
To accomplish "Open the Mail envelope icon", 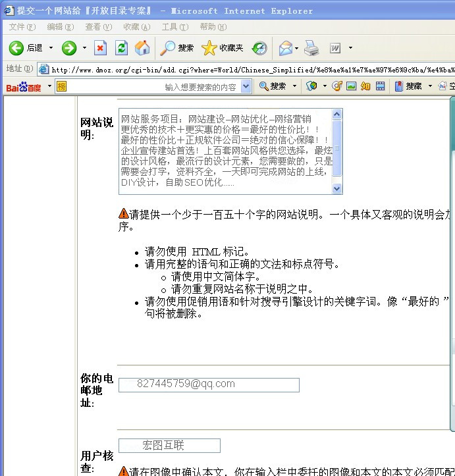I will point(285,48).
